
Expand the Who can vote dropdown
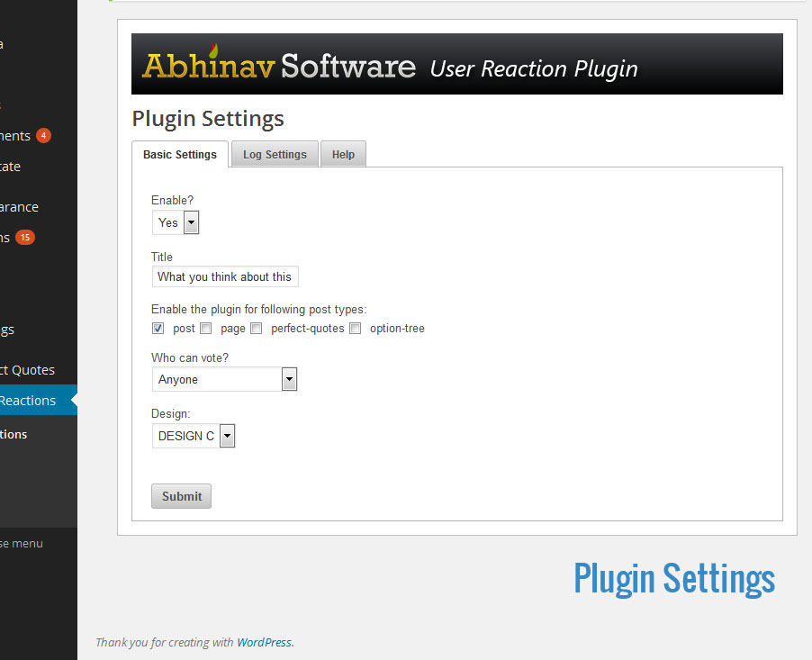click(224, 379)
